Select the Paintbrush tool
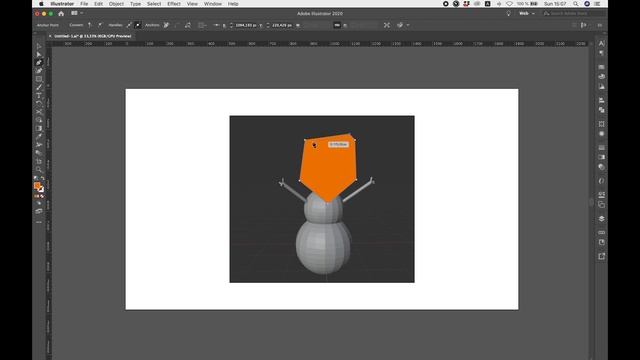This screenshot has height=360, width=640. click(x=39, y=87)
